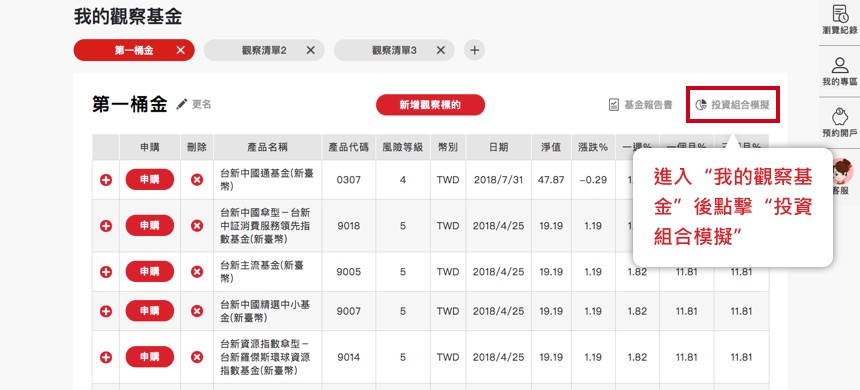Open the 基金報告書 link text
The height and width of the screenshot is (390, 860).
tap(648, 105)
